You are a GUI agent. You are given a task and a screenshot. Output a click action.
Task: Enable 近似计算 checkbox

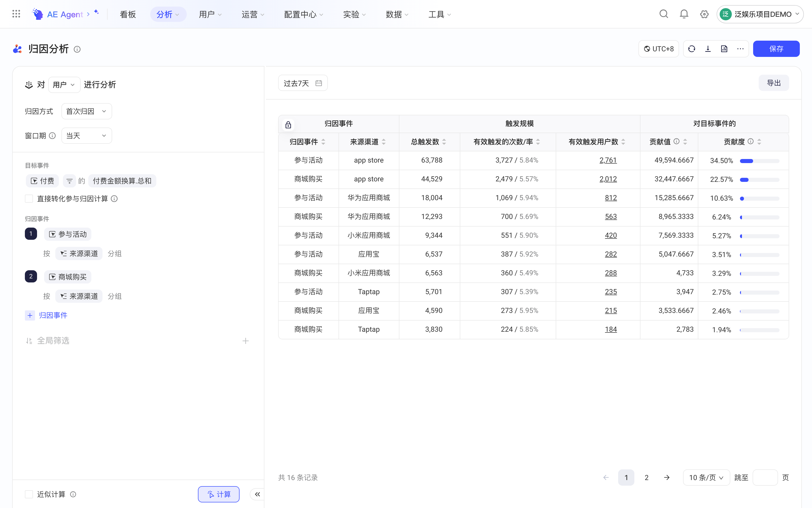29,494
